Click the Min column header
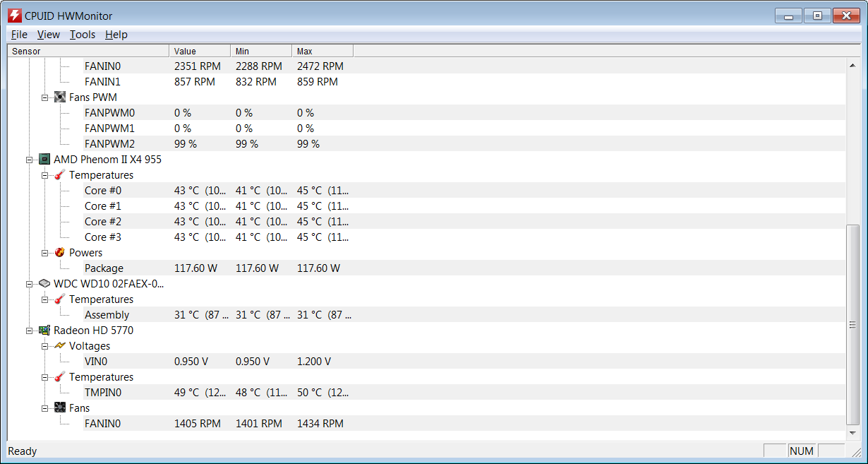Image resolution: width=868 pixels, height=464 pixels. 261,51
